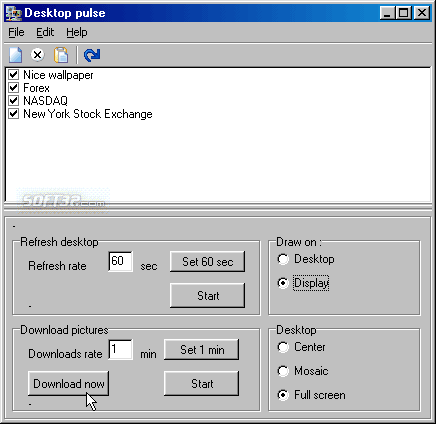Image resolution: width=436 pixels, height=424 pixels.
Task: Choose the Full screen desktop option
Action: point(283,395)
